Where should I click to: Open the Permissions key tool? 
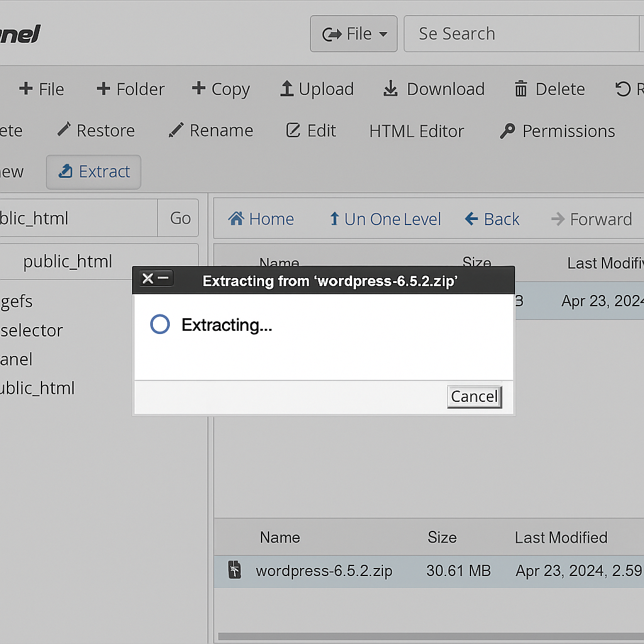(557, 131)
